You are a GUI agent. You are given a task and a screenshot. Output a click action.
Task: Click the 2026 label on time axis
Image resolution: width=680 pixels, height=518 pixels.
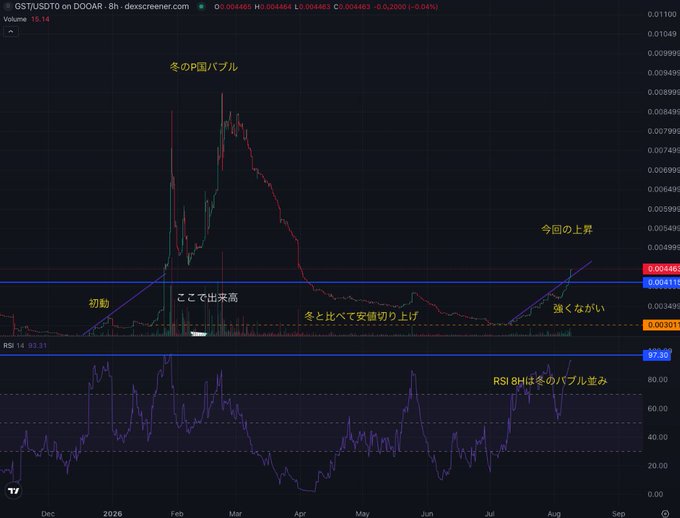tap(112, 514)
